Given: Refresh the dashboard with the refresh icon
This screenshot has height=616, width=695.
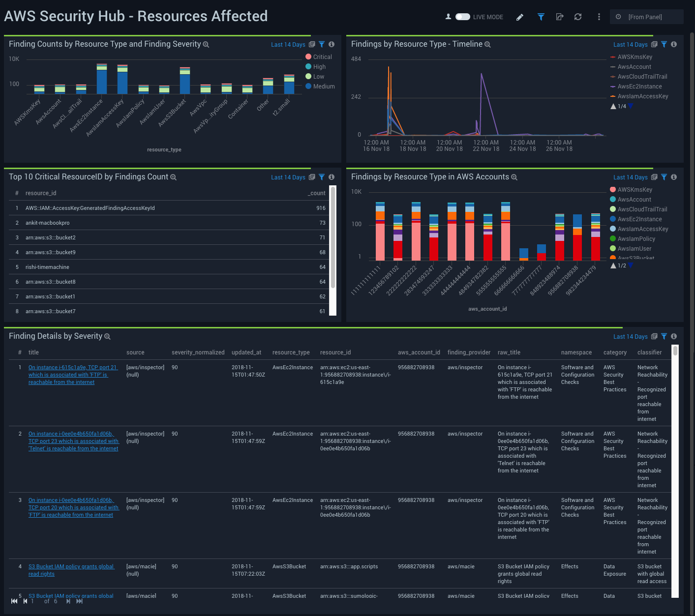Looking at the screenshot, I should point(578,17).
